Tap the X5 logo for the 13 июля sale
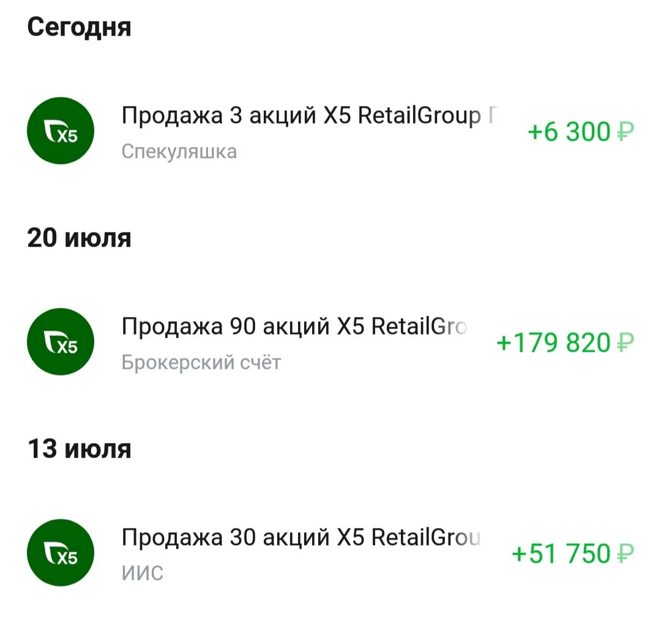Image resolution: width=661 pixels, height=644 pixels. tap(60, 553)
